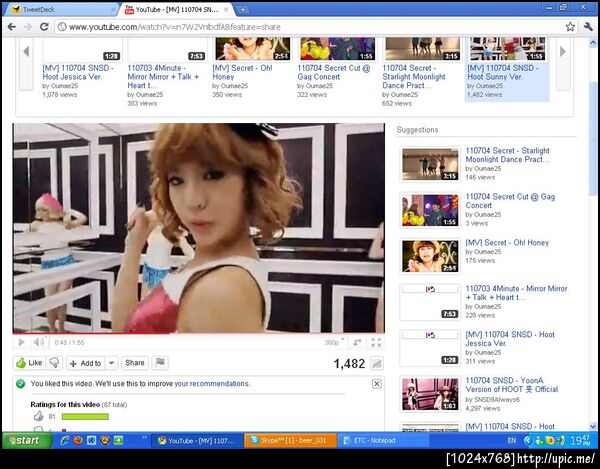Open the 'your recommendations' link
This screenshot has height=469, width=600.
click(x=212, y=384)
